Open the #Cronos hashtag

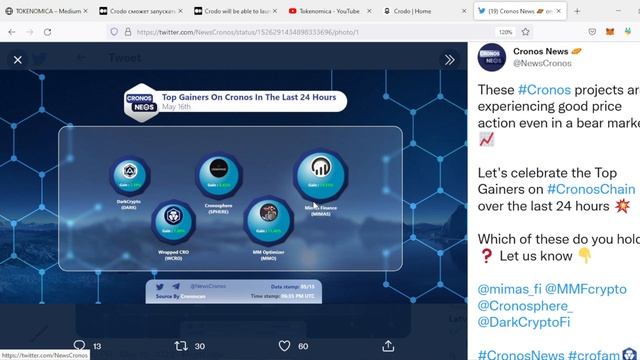click(x=544, y=90)
